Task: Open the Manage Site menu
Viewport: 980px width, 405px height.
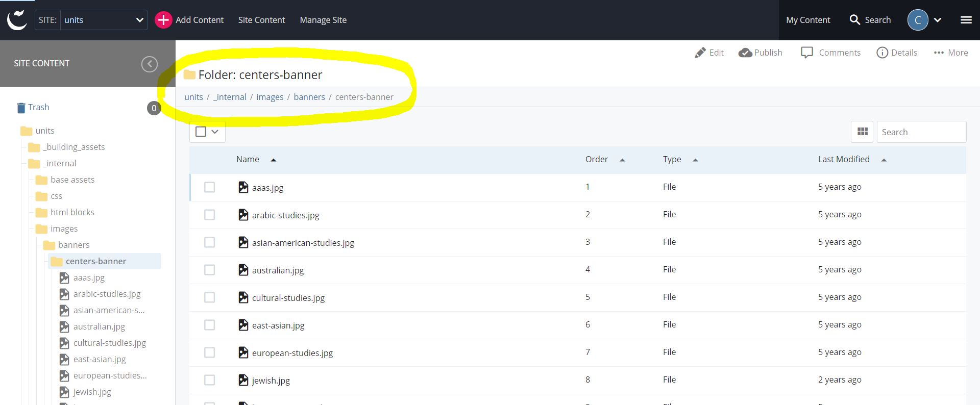Action: [x=323, y=20]
